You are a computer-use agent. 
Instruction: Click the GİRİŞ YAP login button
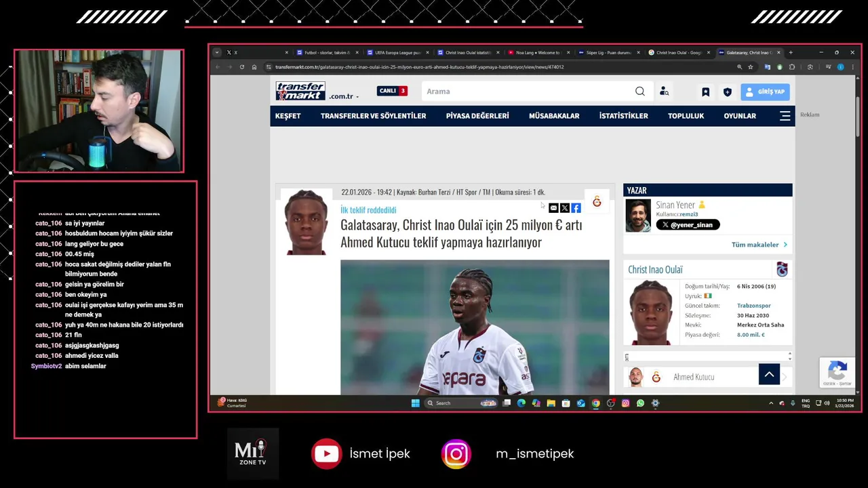pos(766,91)
